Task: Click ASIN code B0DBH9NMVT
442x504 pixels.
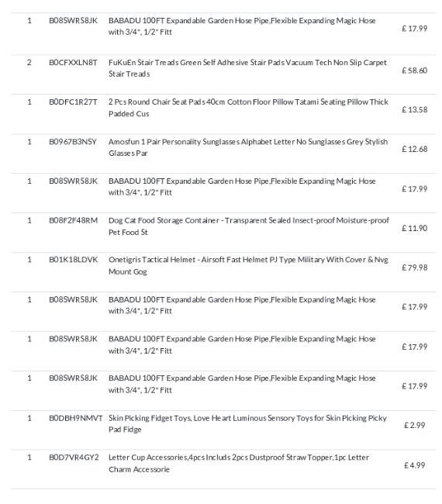Action: [x=75, y=418]
